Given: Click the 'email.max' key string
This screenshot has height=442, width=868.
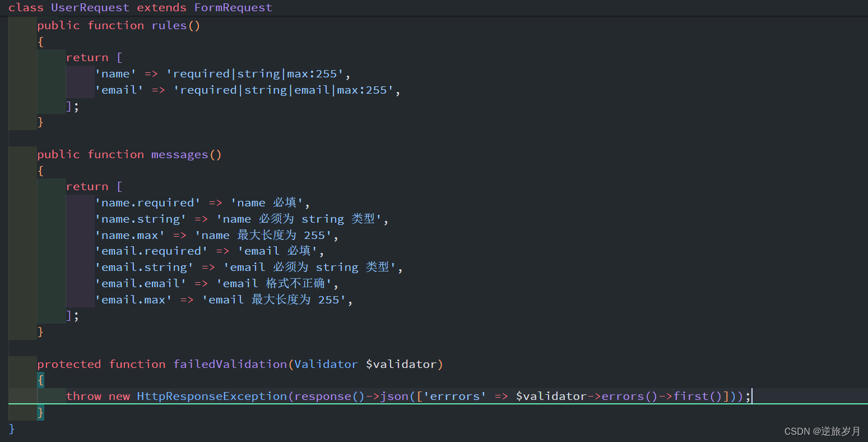Looking at the screenshot, I should (133, 300).
